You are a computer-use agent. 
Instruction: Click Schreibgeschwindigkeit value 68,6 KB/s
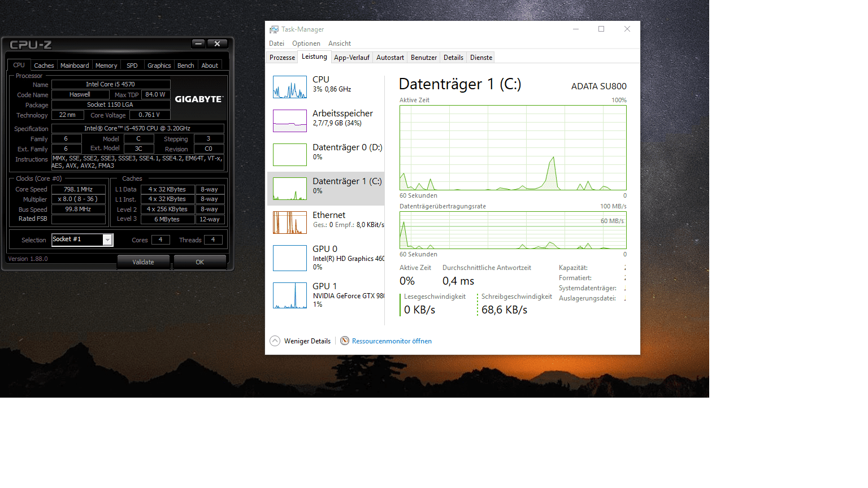[x=504, y=310]
